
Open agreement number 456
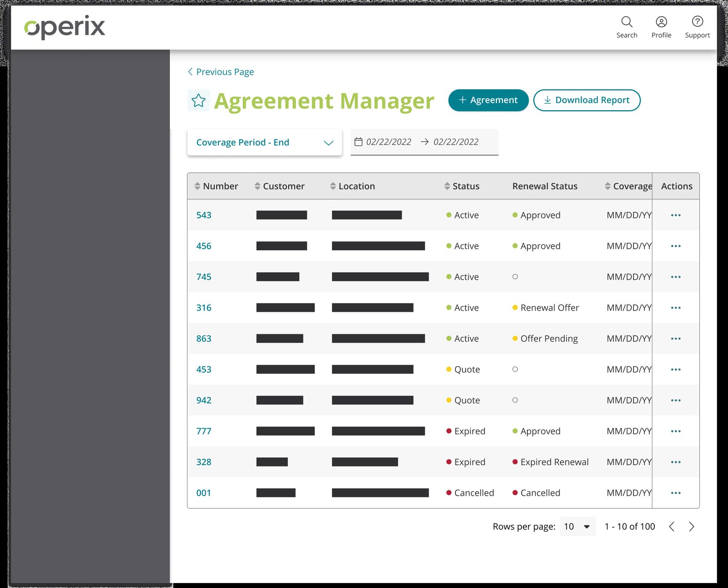coord(204,246)
